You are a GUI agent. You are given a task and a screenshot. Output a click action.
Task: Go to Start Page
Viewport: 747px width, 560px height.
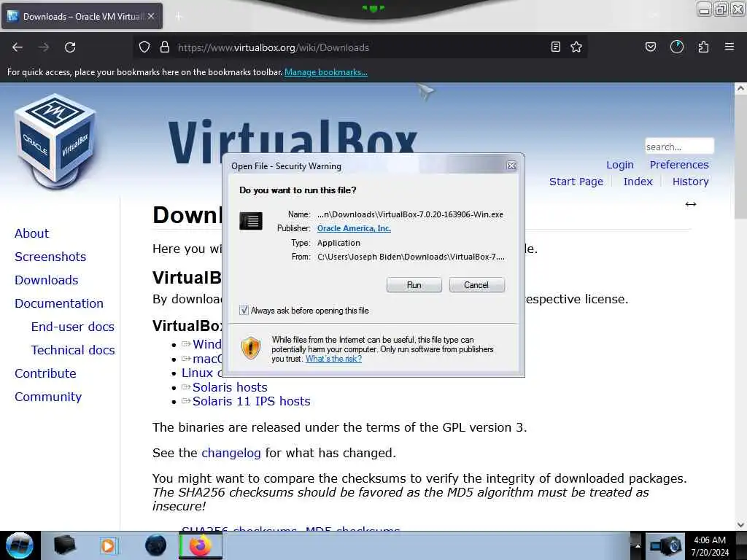coord(576,182)
